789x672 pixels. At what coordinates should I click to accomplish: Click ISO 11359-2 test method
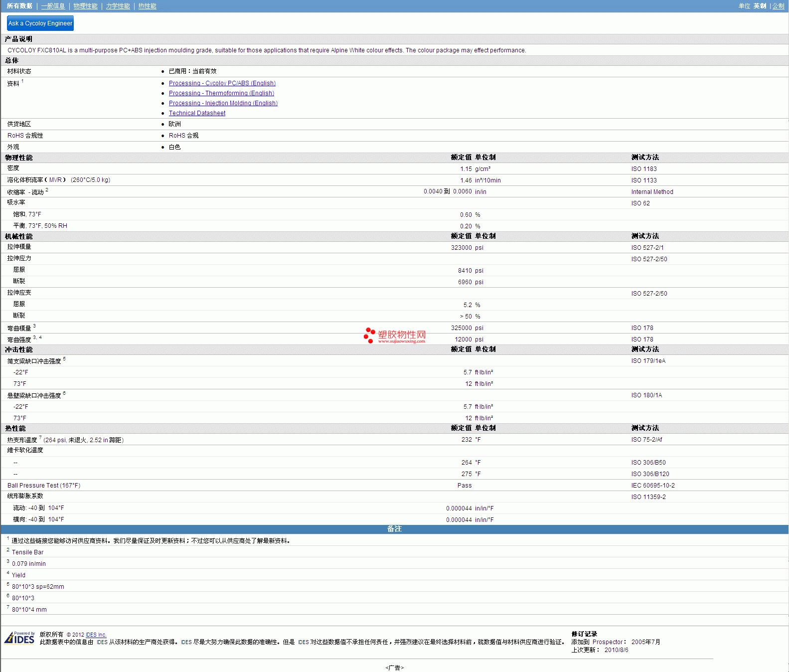[x=648, y=497]
